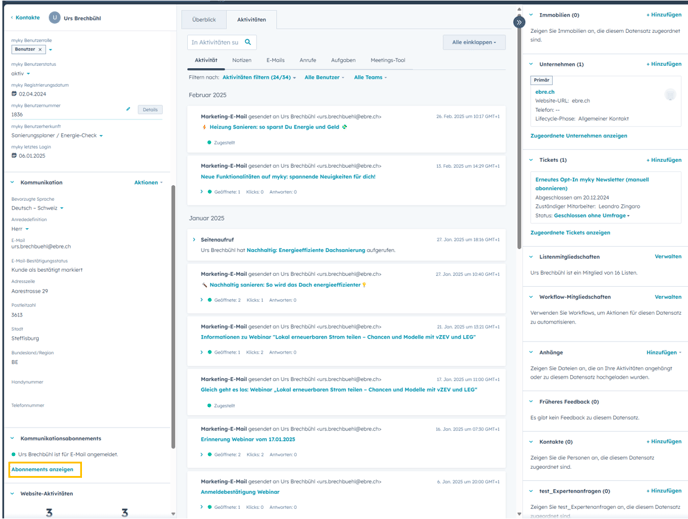Collapse the Kommunikation section
This screenshot has height=519, width=688.
pyautogui.click(x=13, y=183)
